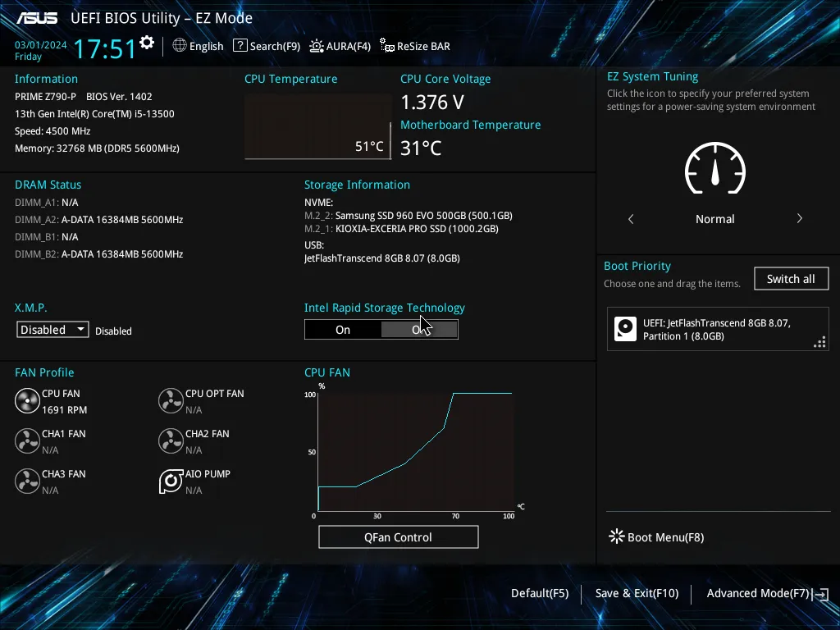The image size is (840, 630).
Task: Go to next EZ System Tuning mode
Action: click(799, 218)
